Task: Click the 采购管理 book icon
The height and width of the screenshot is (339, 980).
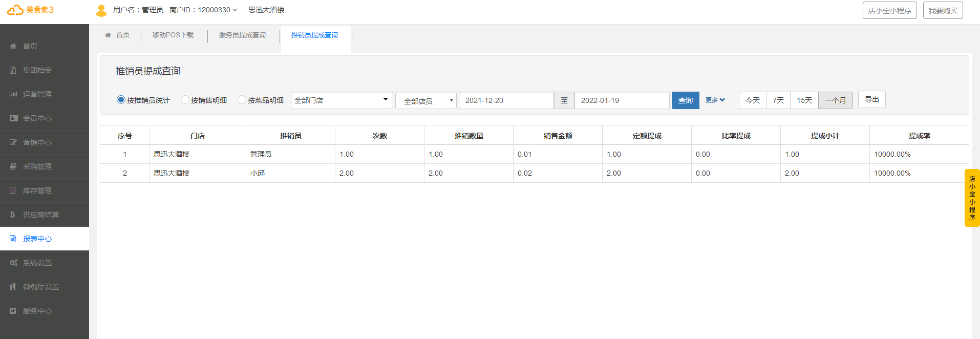Action: tap(13, 166)
